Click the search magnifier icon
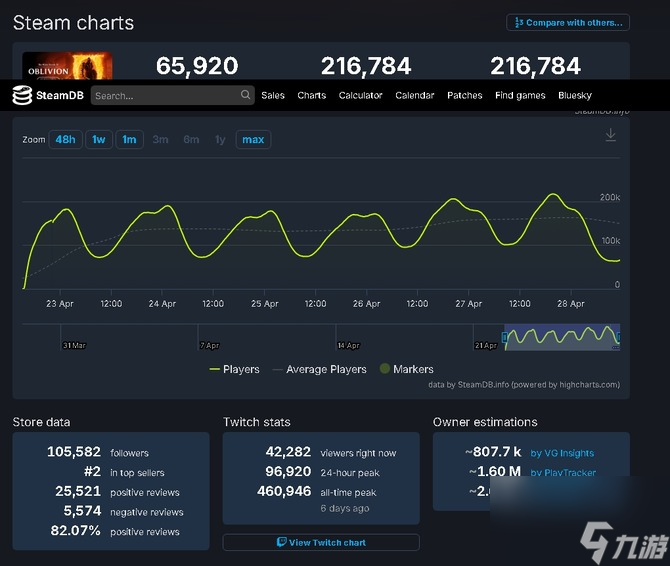Screen dimensions: 670x566 click(245, 95)
